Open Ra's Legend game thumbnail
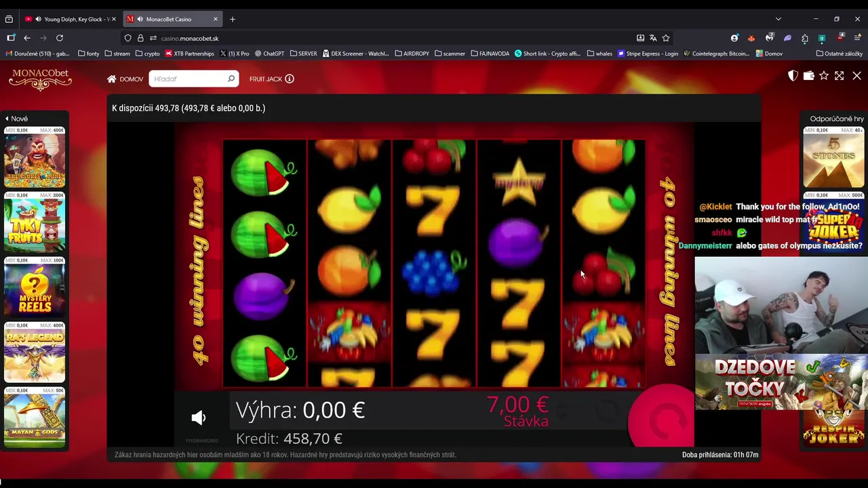 pyautogui.click(x=35, y=352)
